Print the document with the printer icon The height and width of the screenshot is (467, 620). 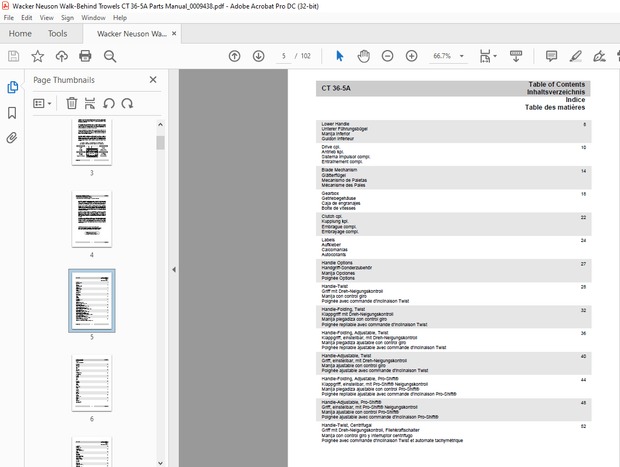coord(85,56)
